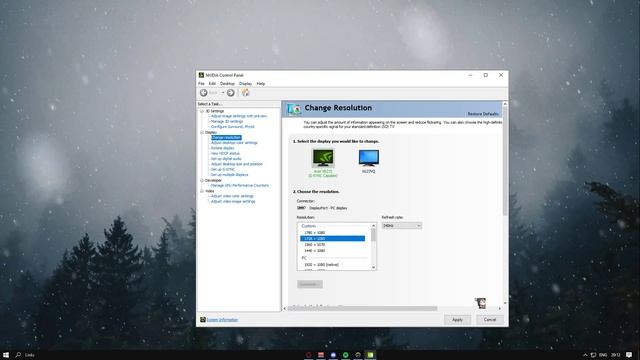Click the ENG language indicator
This screenshot has width=640, height=360.
pyautogui.click(x=603, y=355)
